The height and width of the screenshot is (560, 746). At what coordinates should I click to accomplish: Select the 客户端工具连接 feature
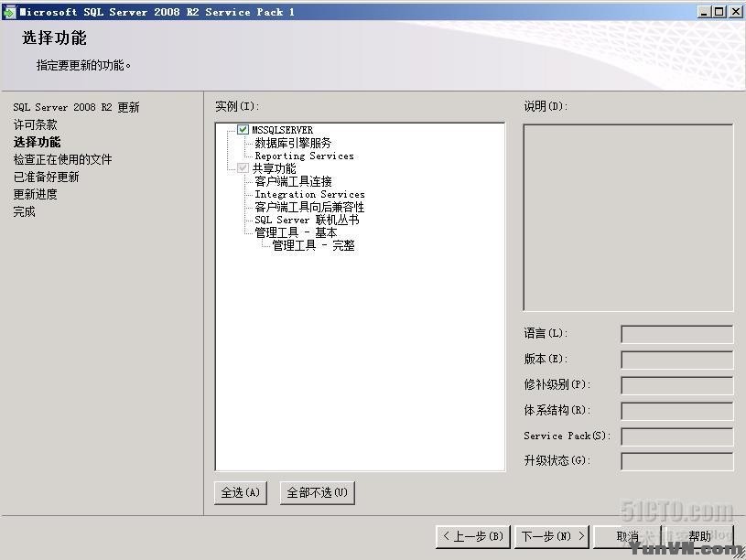(x=293, y=181)
